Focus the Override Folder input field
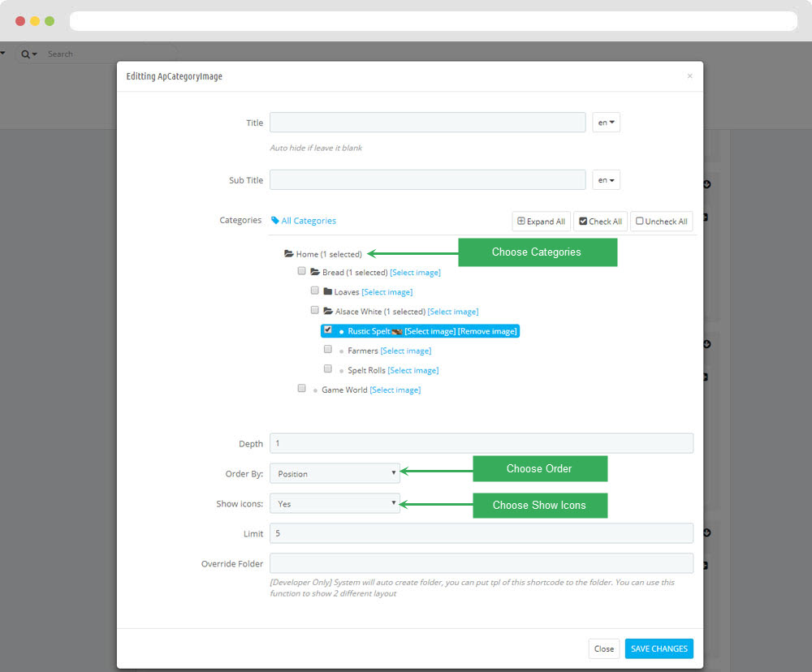 [x=481, y=563]
